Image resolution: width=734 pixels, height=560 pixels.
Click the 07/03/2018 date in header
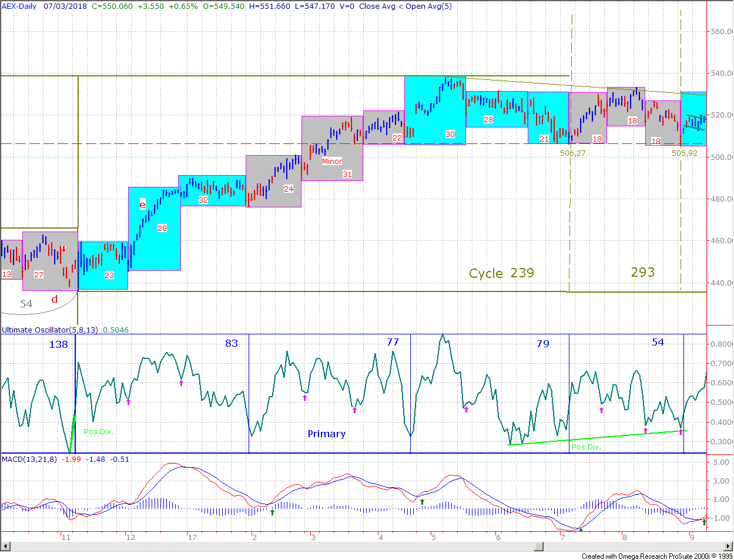click(x=65, y=6)
